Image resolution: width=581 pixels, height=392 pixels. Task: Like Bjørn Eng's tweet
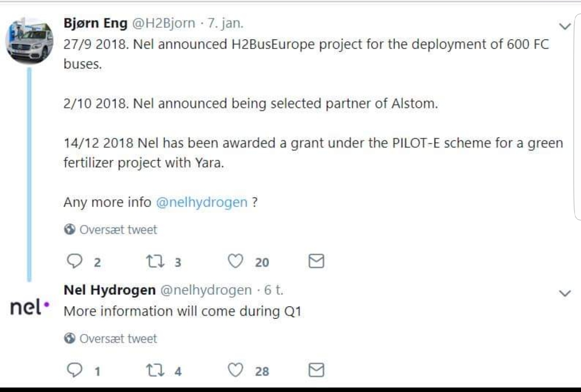click(235, 261)
